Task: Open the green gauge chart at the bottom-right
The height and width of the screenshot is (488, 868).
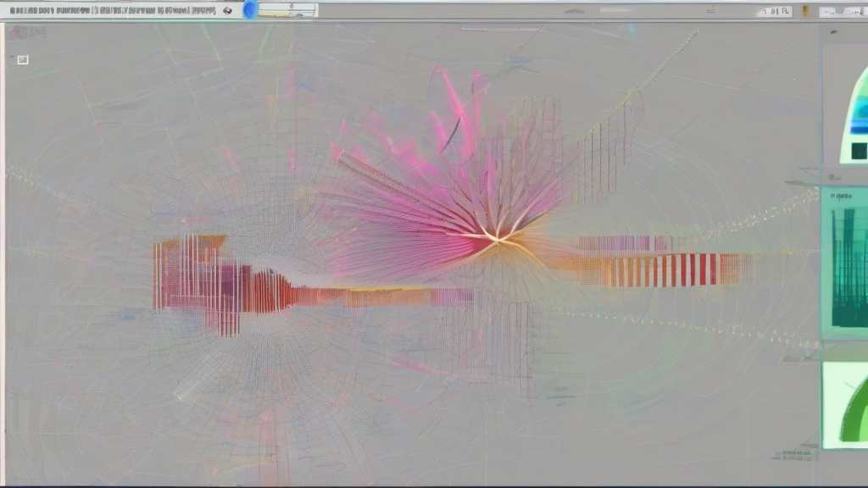Action: point(846,405)
